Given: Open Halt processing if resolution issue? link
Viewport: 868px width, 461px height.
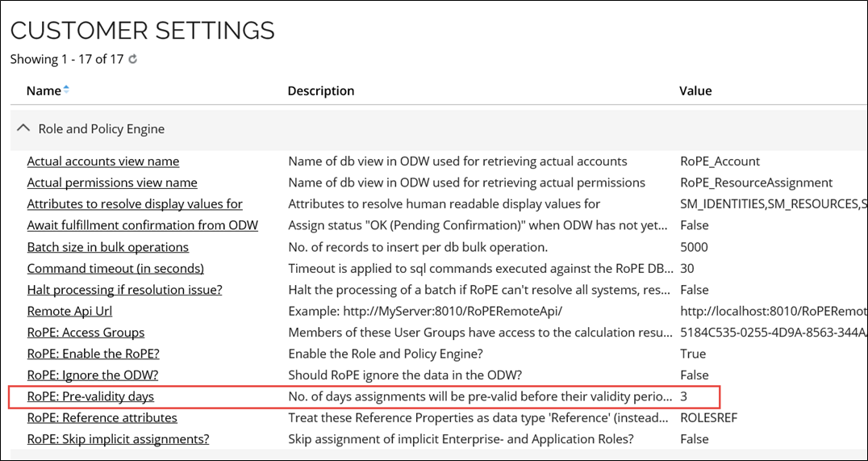Looking at the screenshot, I should click(124, 289).
